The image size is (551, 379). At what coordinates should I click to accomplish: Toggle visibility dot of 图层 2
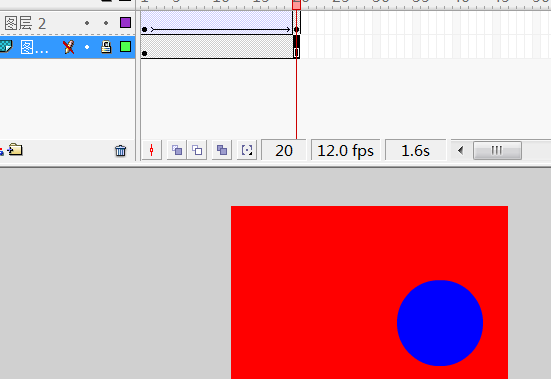tap(87, 23)
